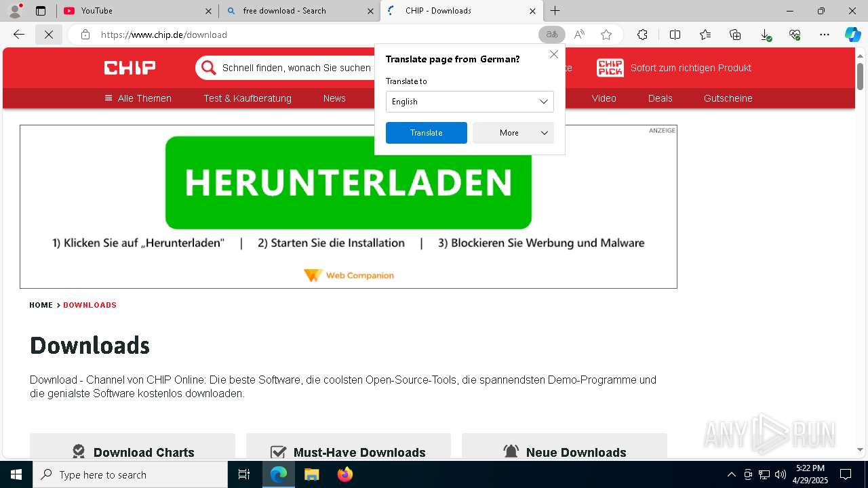The width and height of the screenshot is (868, 488).
Task: Click the DOWNLOADS breadcrumb link
Action: coord(90,305)
